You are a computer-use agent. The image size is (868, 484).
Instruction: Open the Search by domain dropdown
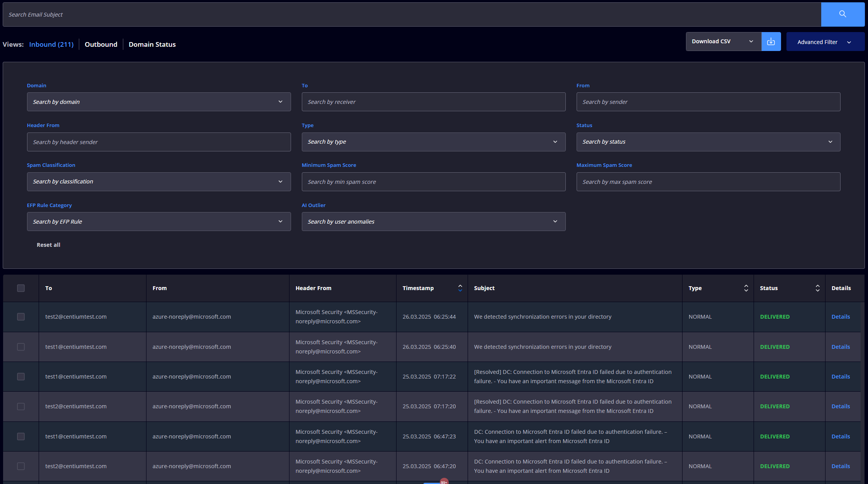point(159,102)
